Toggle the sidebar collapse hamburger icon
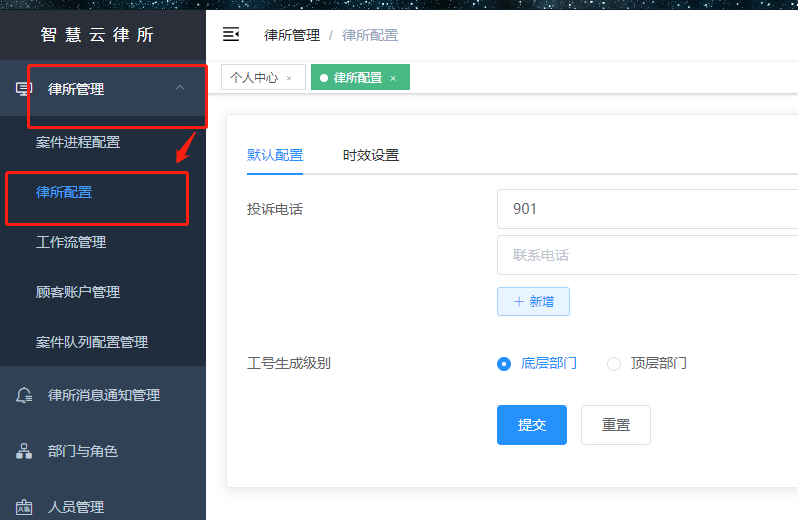 click(x=231, y=35)
